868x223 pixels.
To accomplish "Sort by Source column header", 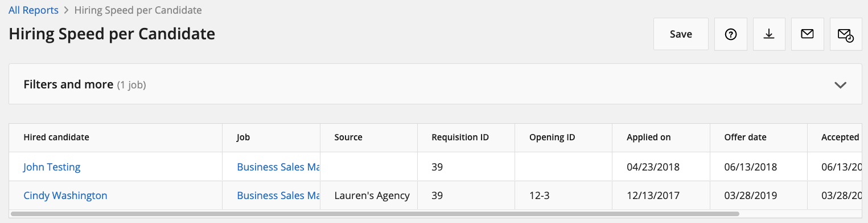I will point(348,137).
